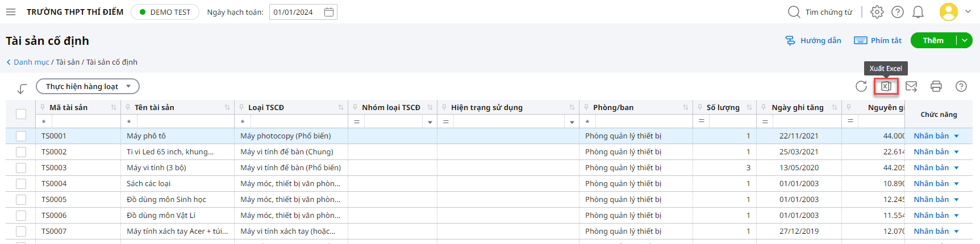Viewport: 980px width, 244px height.
Task: Click the send email icon
Action: pyautogui.click(x=911, y=86)
